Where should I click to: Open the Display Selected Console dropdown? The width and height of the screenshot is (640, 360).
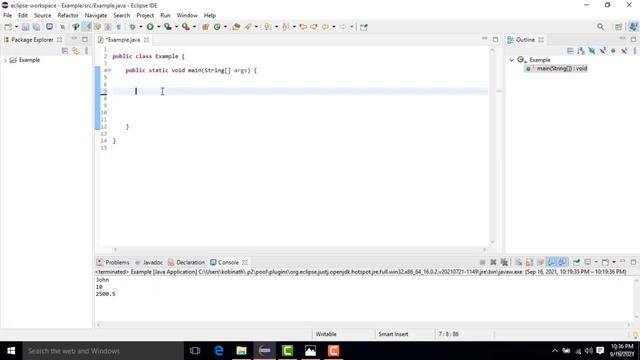(596, 262)
